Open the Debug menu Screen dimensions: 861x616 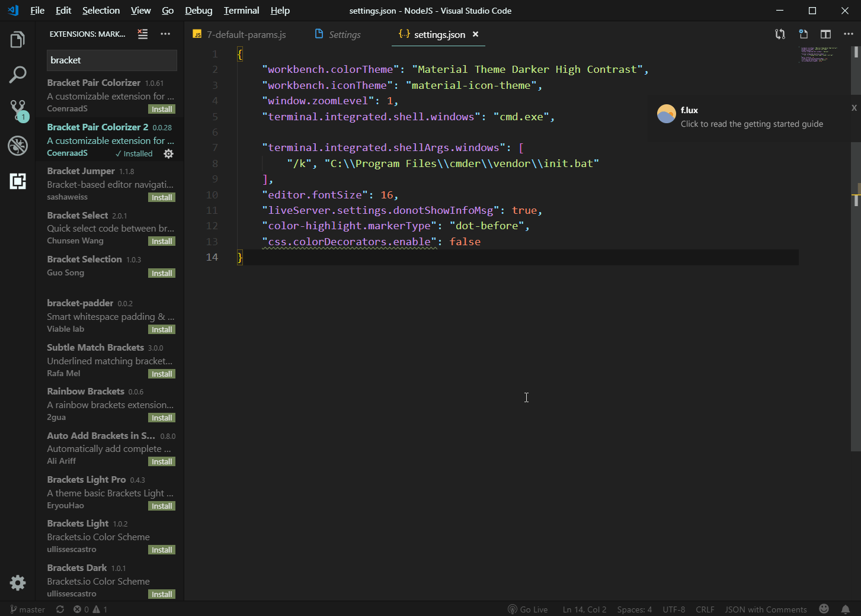(x=199, y=11)
